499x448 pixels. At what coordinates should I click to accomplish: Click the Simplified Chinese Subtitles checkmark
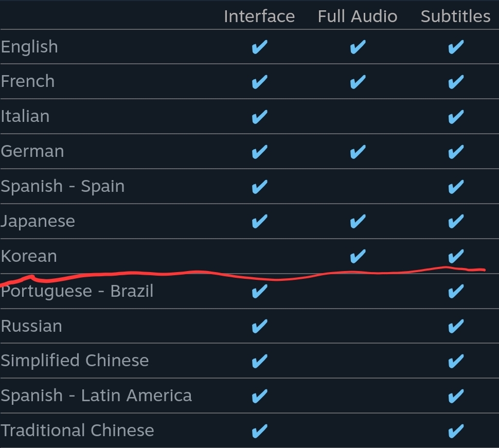(x=456, y=361)
